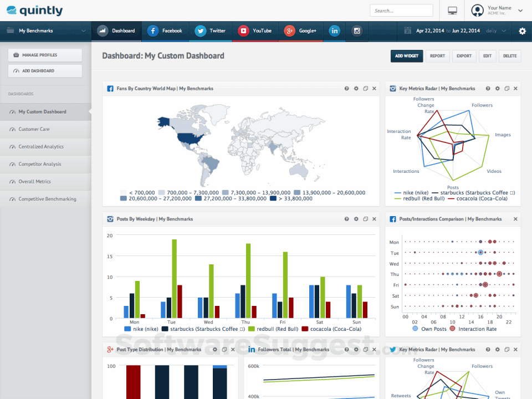
Task: Open global settings gear at top right
Action: (x=521, y=32)
